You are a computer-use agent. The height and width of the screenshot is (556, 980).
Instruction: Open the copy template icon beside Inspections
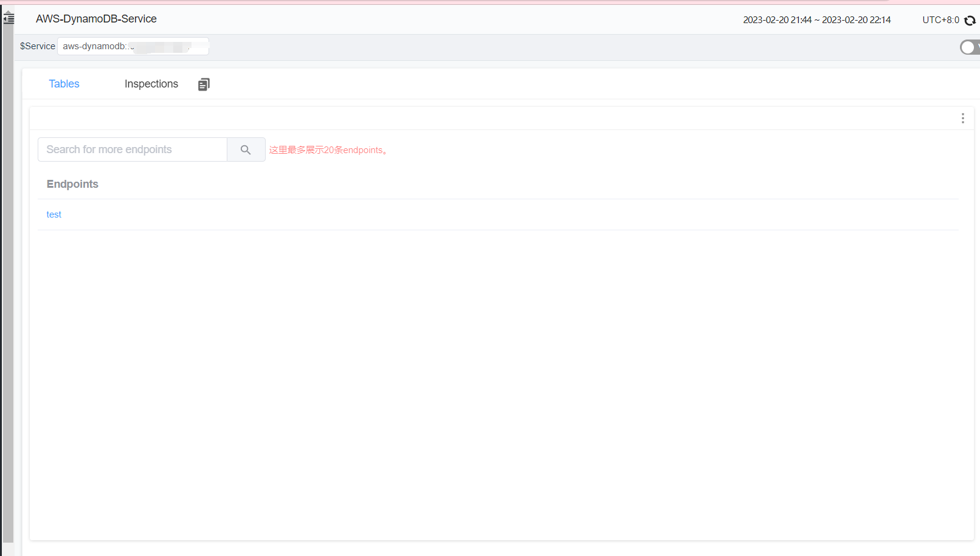point(204,84)
